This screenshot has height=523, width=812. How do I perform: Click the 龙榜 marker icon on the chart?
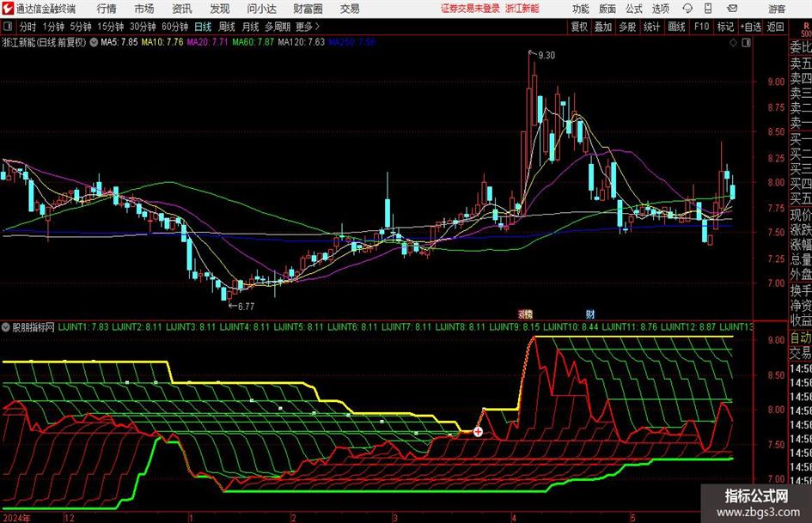pos(525,313)
